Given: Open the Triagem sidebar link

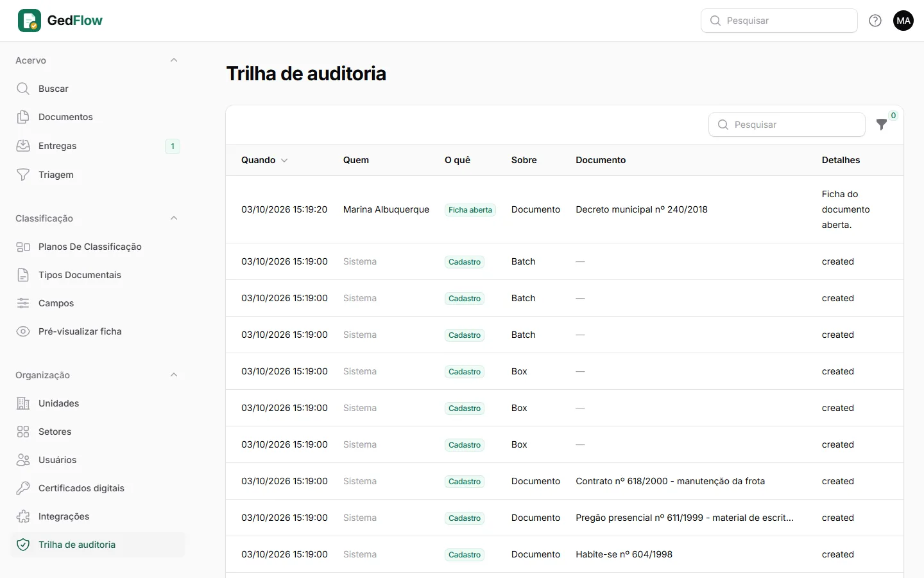Looking at the screenshot, I should point(98,175).
